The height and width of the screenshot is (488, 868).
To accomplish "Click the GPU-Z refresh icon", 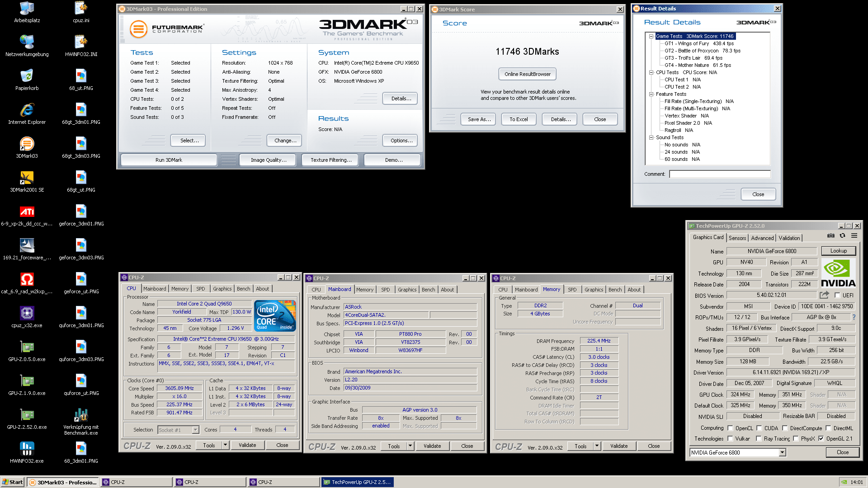I will 842,236.
